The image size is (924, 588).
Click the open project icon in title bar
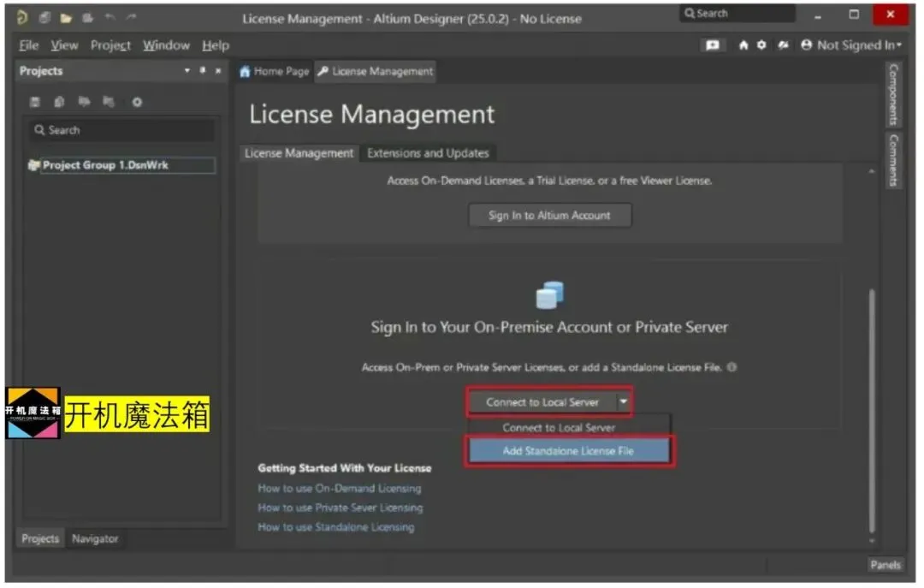pos(88,18)
